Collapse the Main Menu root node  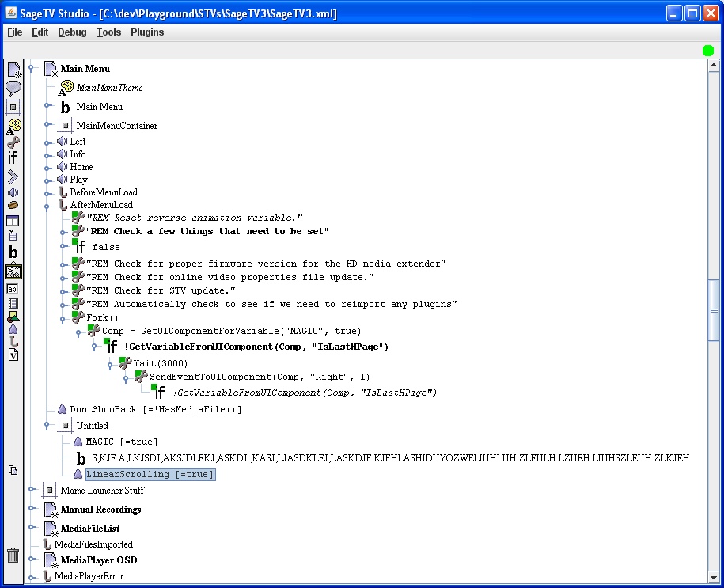(32, 69)
